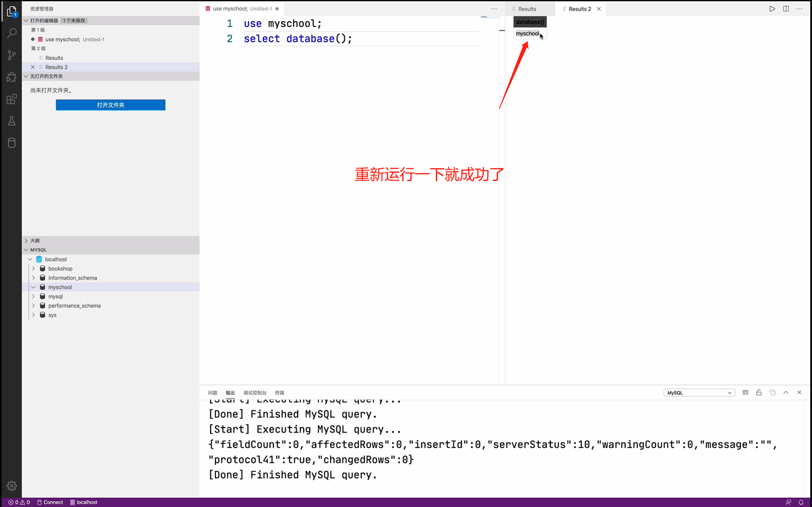The width and height of the screenshot is (812, 507).
Task: Toggle output scroll lock
Action: [759, 393]
